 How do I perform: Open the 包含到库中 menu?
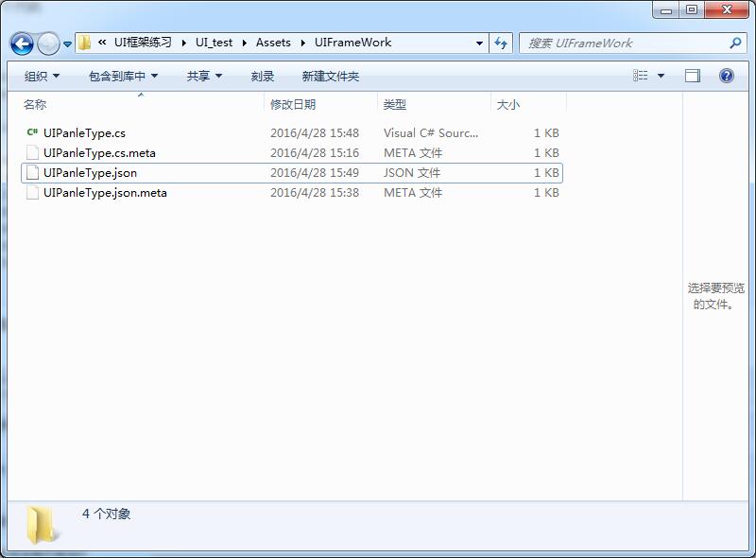tap(124, 76)
